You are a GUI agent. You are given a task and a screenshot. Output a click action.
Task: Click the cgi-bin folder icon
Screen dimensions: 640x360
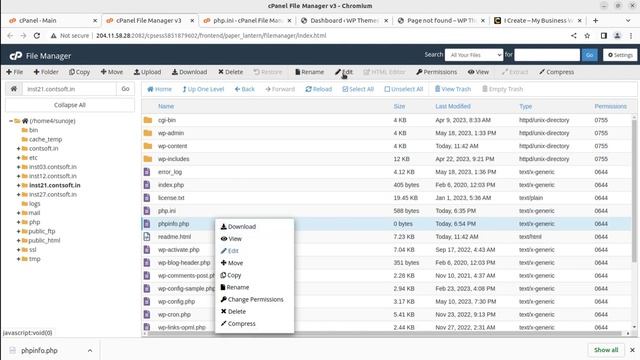coord(148,120)
